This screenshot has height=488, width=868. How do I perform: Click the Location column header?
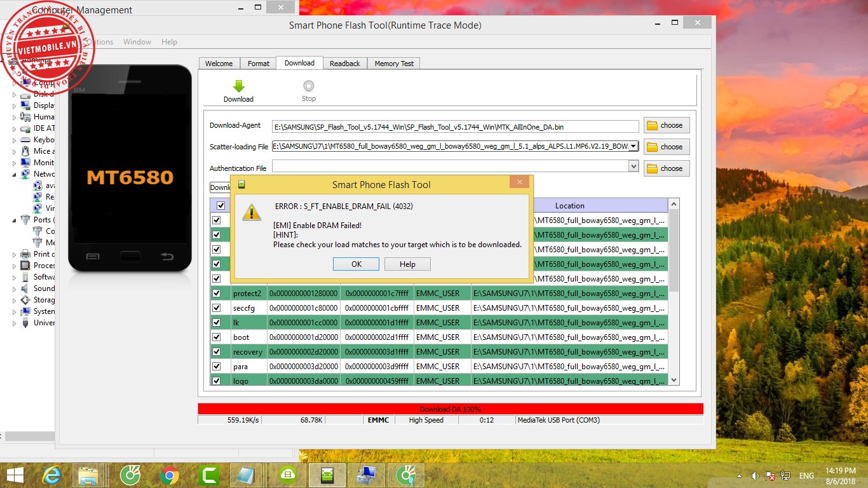click(x=569, y=205)
